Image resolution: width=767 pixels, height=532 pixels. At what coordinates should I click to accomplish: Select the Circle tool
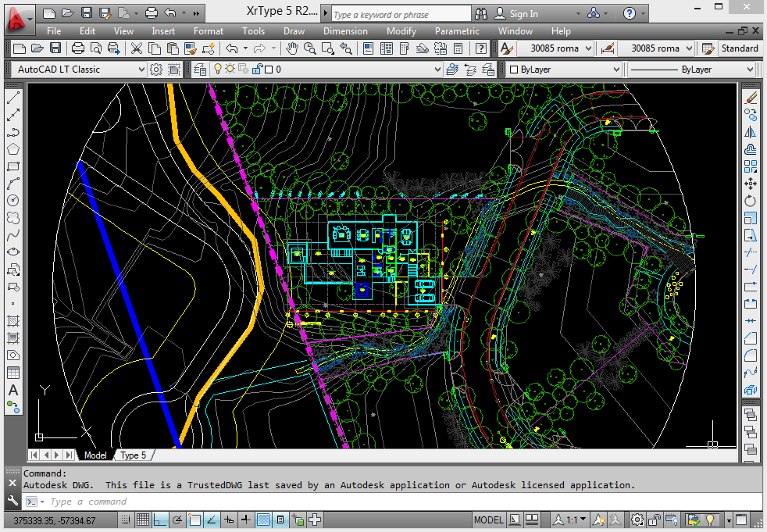coord(13,201)
